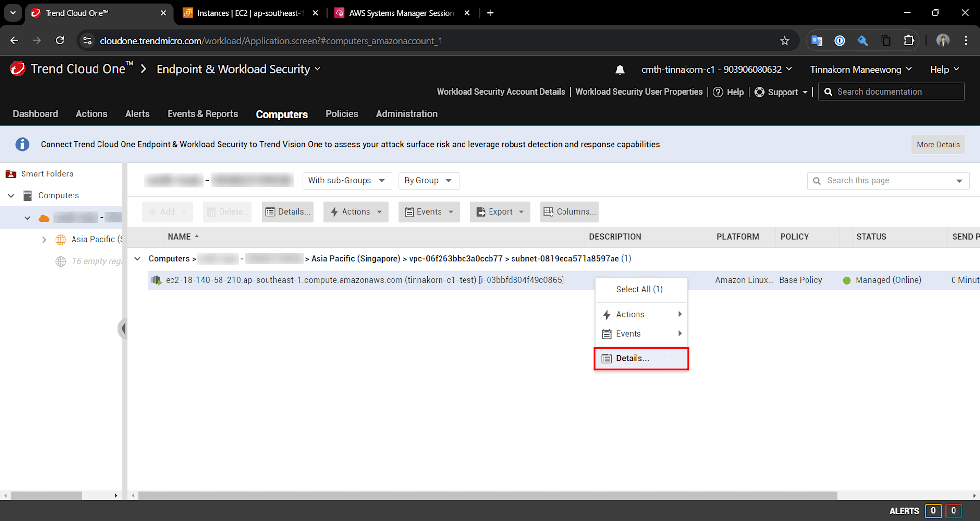980x521 pixels.
Task: Bookmark page with star icon
Action: (x=784, y=41)
